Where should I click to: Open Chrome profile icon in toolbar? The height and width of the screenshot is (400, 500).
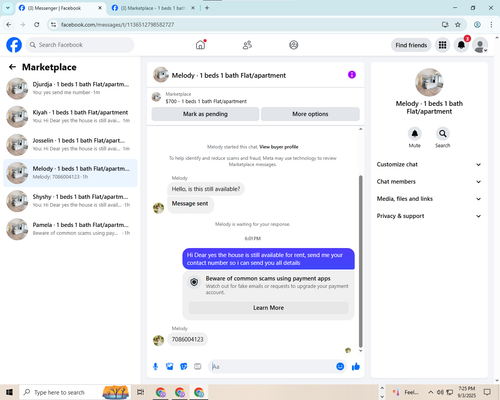(477, 24)
